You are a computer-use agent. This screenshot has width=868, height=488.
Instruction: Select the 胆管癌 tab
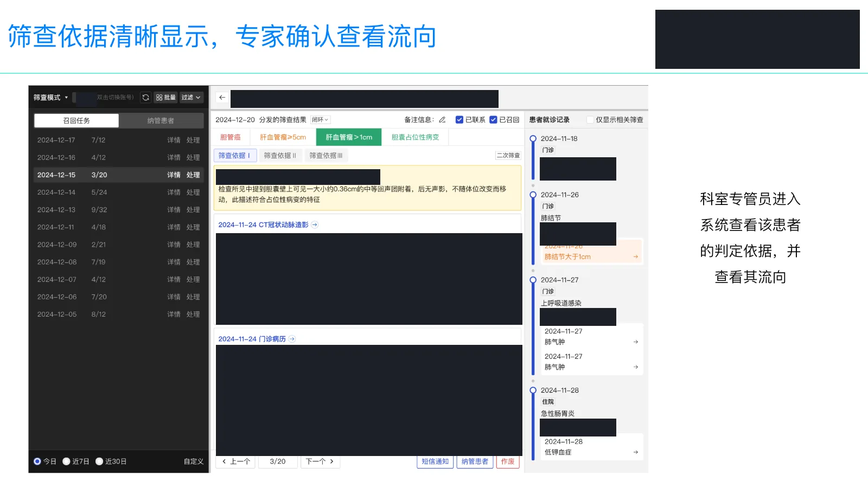(x=231, y=137)
